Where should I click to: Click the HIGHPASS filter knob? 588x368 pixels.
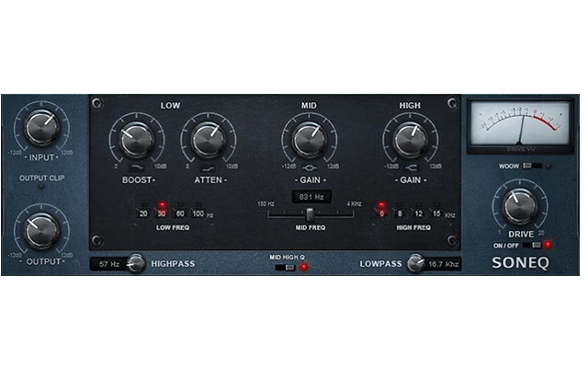pyautogui.click(x=135, y=263)
